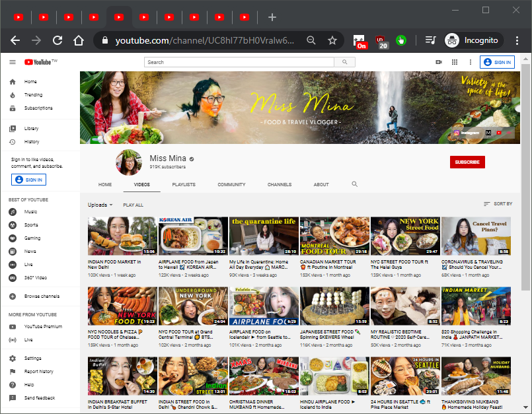The width and height of the screenshot is (532, 414).
Task: Click the green hand extension icon
Action: coord(401,41)
